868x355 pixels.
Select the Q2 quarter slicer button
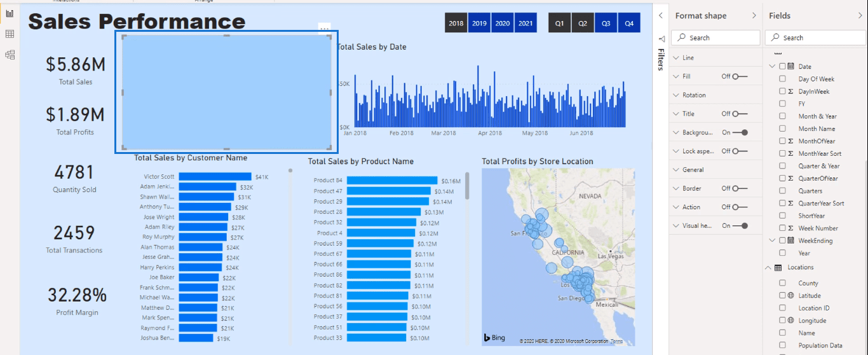click(583, 23)
